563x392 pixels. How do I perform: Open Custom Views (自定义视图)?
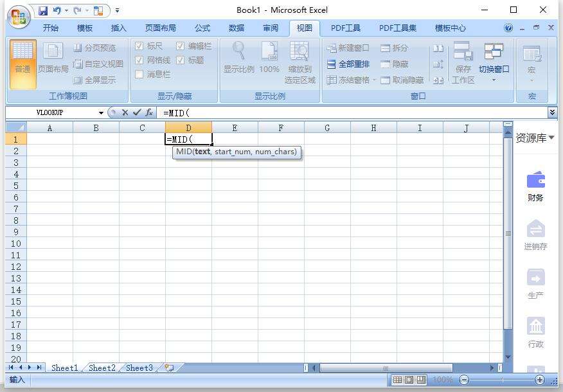tap(98, 64)
